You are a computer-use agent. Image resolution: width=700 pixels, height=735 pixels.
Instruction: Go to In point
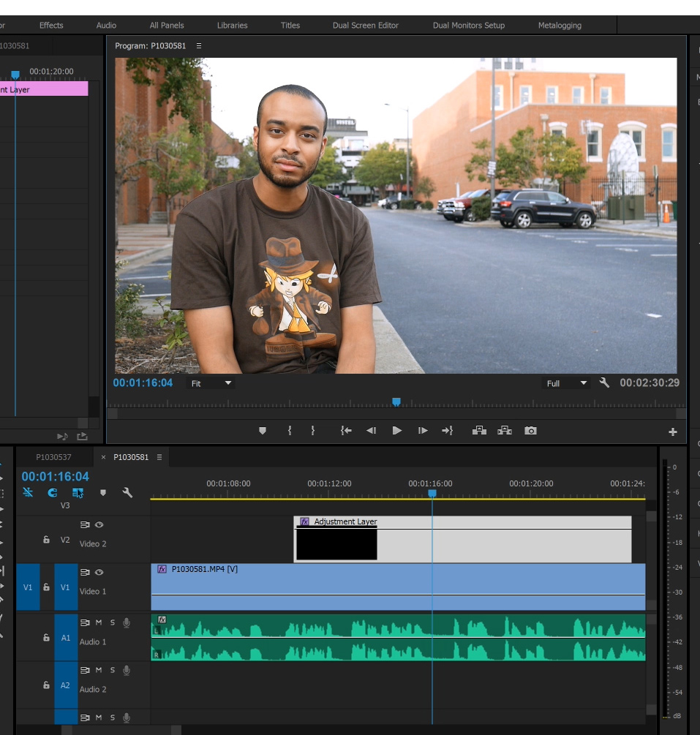pos(346,430)
